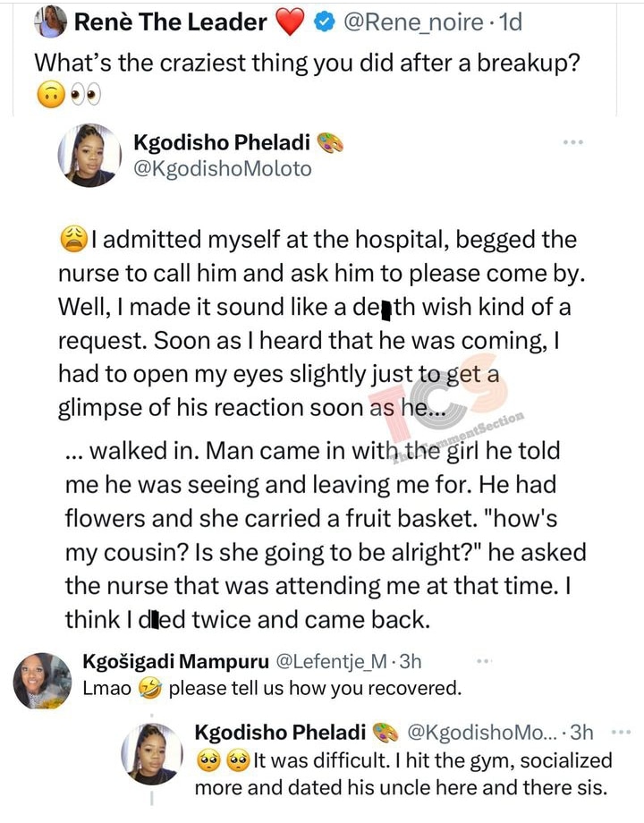
Task: Open more options on Kgošigadi Mampuru's reply
Action: [484, 662]
